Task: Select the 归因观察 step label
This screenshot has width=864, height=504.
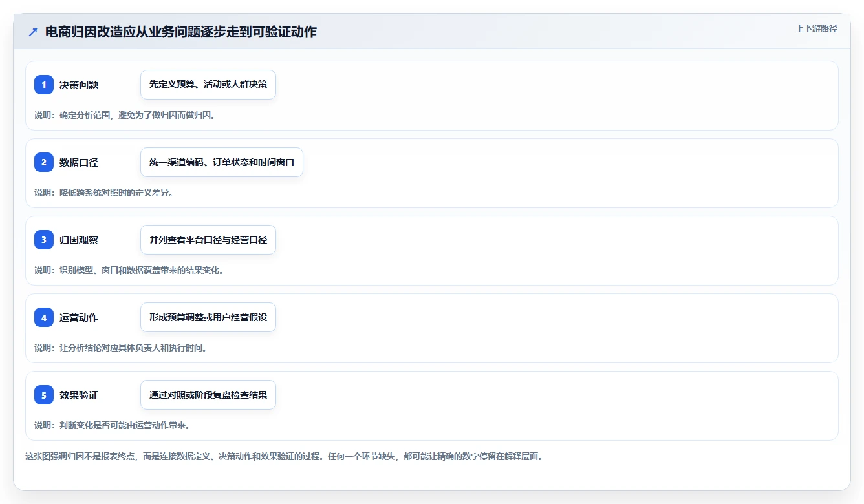Action: [79, 240]
